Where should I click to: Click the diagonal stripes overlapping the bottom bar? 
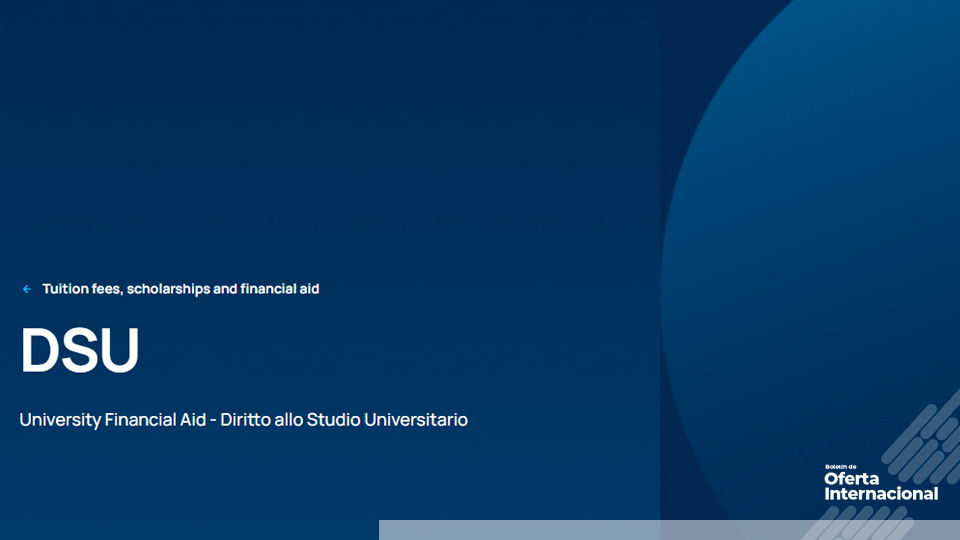[x=858, y=525]
